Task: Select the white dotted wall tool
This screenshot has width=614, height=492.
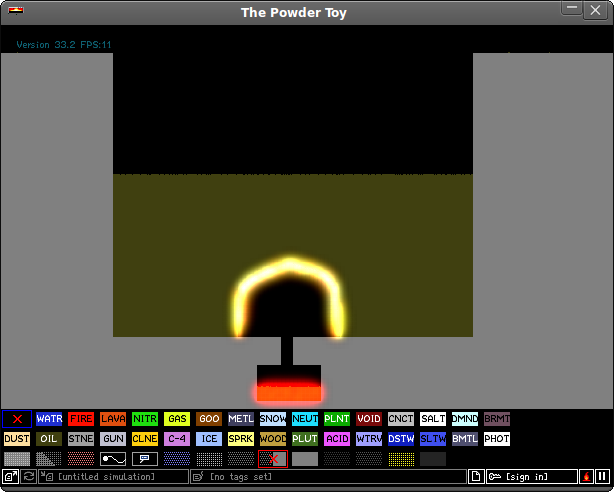Action: (209, 459)
